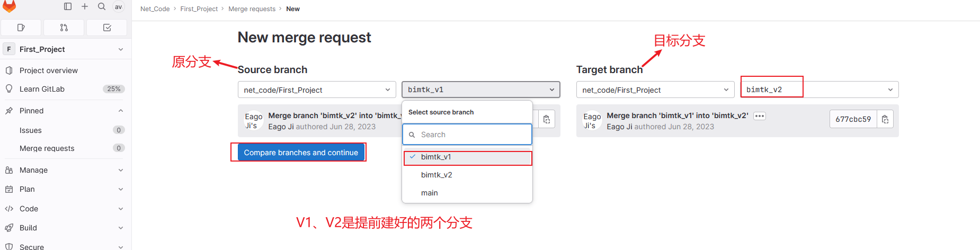Open Merge requests breadcrumb link
980x250 pixels.
(x=252, y=9)
